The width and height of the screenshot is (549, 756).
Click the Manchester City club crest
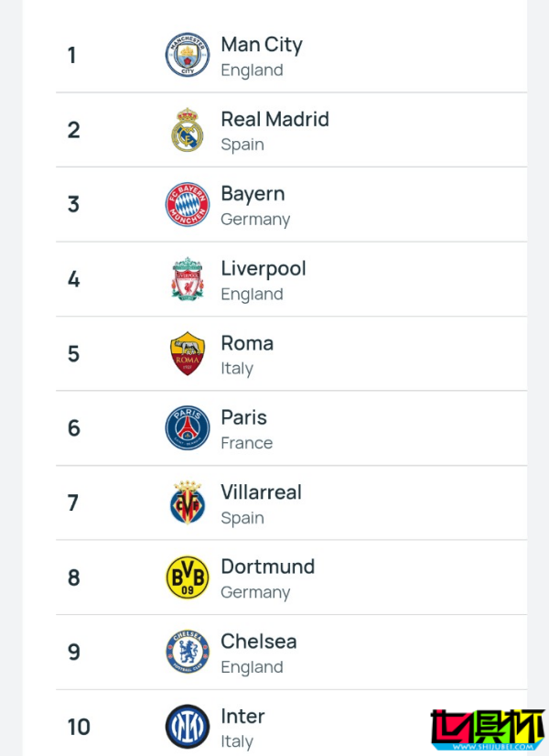(188, 55)
